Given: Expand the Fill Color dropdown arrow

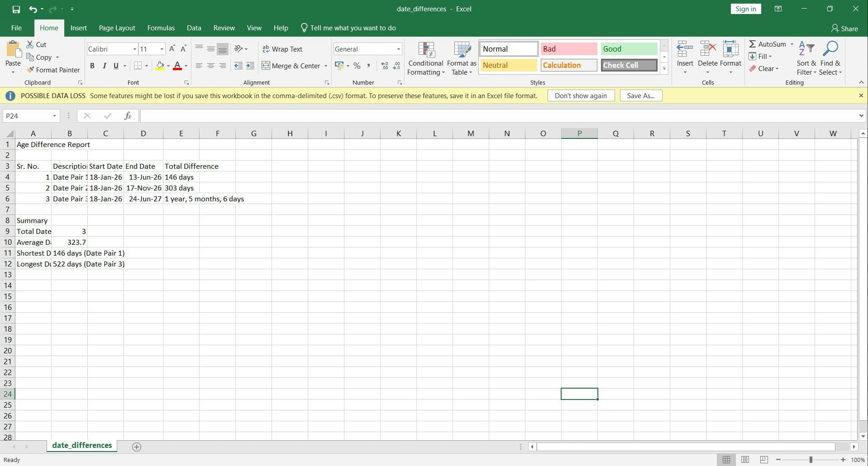Looking at the screenshot, I should 168,66.
